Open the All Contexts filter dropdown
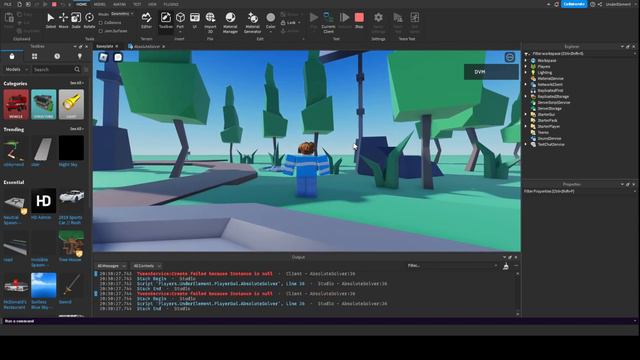The image size is (640, 360). pyautogui.click(x=147, y=266)
